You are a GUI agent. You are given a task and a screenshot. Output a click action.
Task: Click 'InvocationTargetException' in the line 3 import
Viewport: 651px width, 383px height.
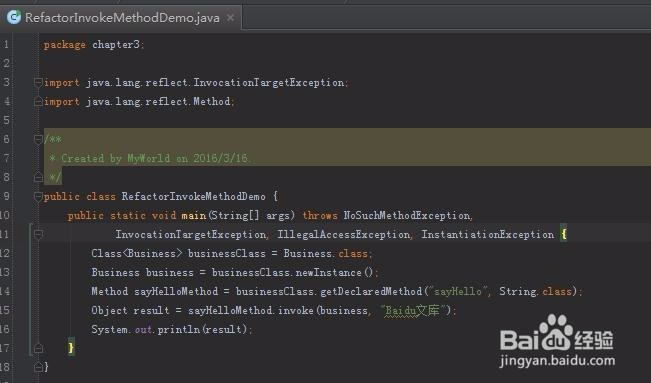[x=269, y=82]
